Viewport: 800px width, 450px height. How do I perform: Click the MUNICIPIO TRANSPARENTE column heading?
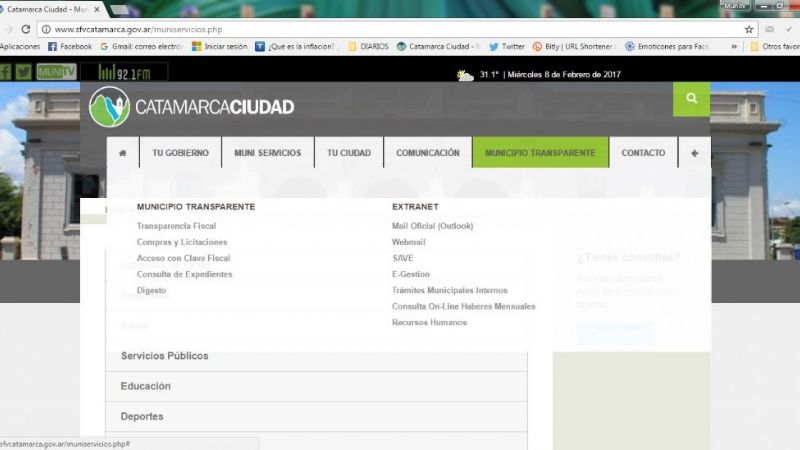tap(196, 207)
